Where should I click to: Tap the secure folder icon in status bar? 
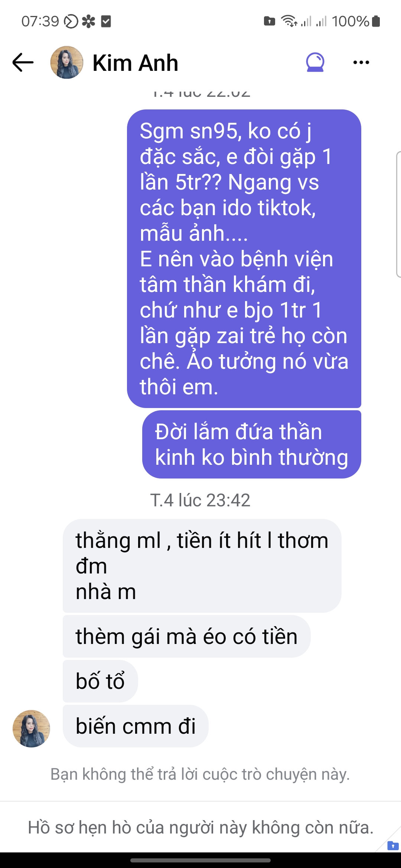[270, 21]
